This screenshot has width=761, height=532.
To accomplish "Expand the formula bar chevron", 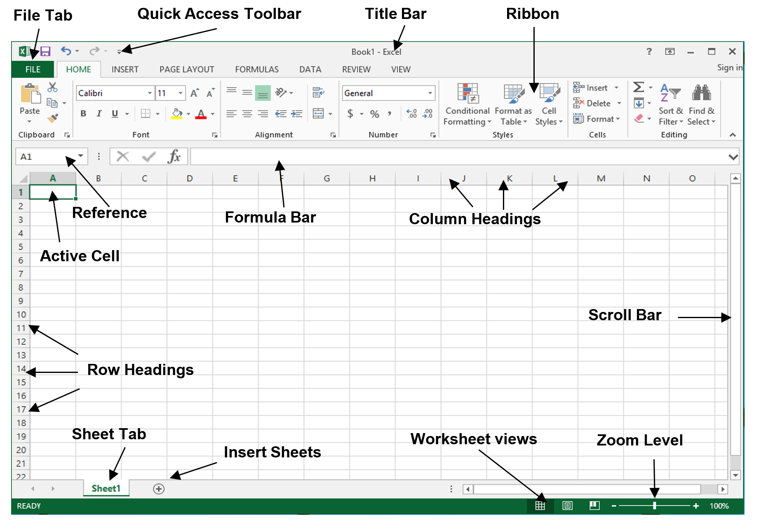I will [733, 157].
